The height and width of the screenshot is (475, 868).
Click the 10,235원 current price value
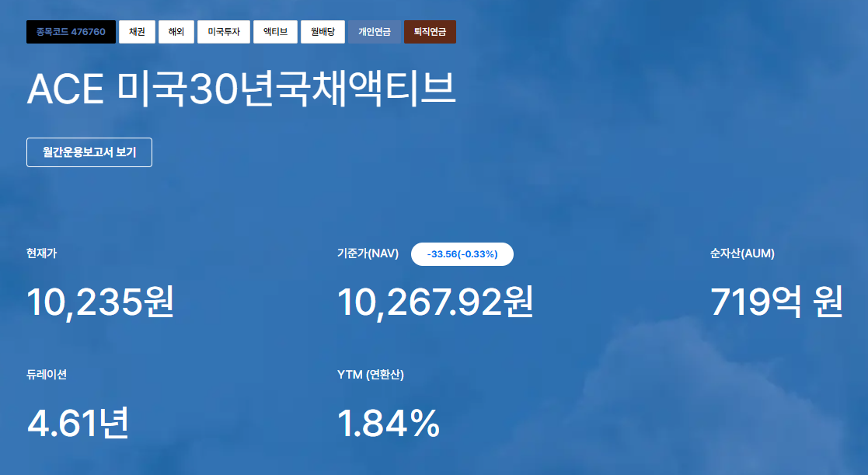[x=100, y=302]
